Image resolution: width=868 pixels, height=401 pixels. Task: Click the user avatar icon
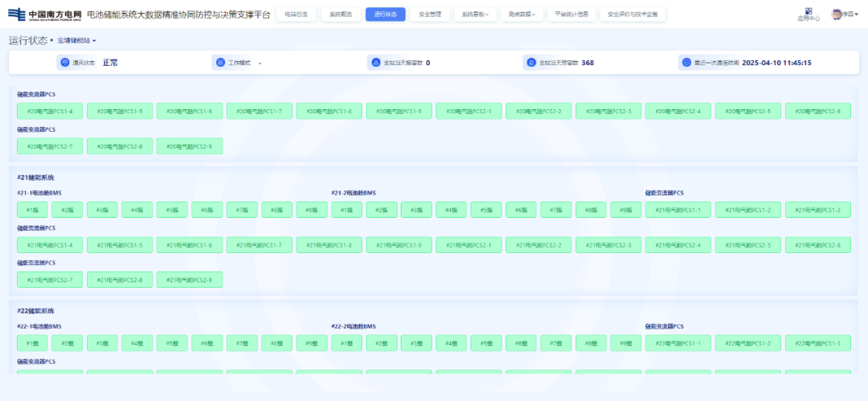[x=837, y=14]
